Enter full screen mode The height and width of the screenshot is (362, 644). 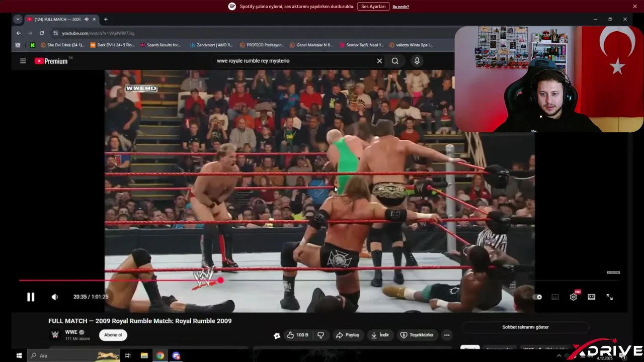pos(609,297)
